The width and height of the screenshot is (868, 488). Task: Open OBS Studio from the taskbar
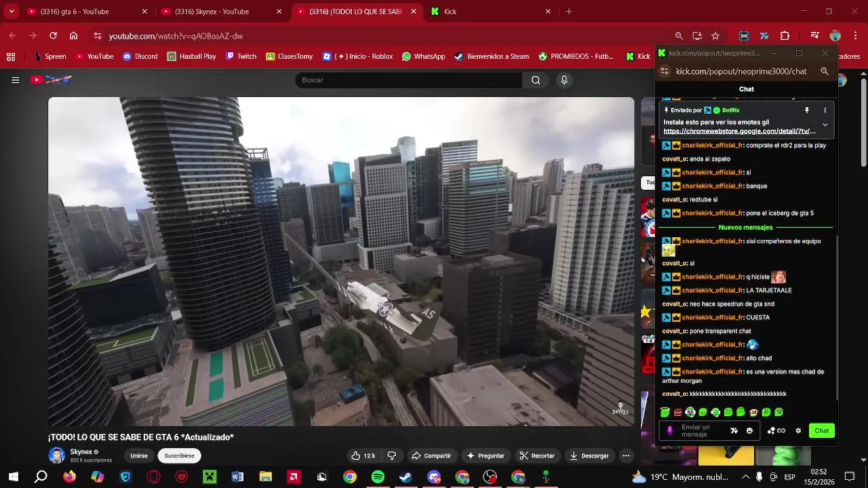pos(490,477)
